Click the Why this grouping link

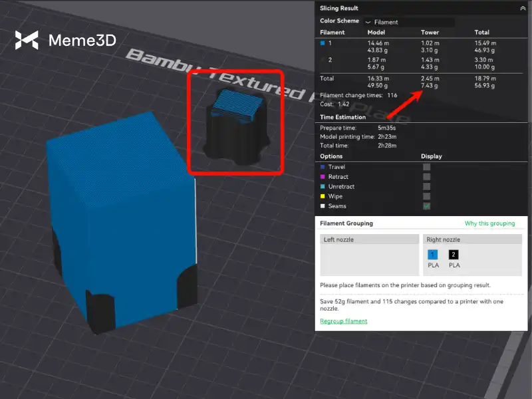pyautogui.click(x=489, y=223)
